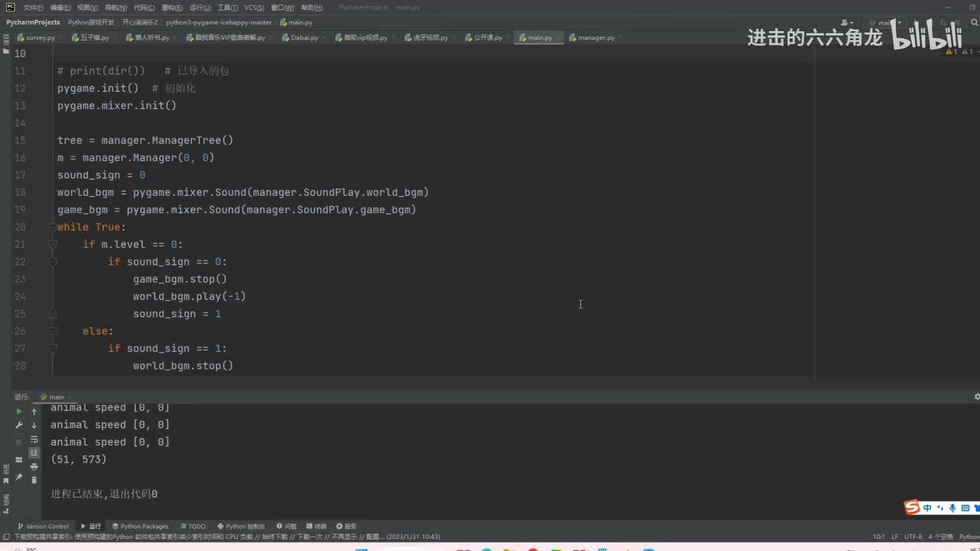Open the 重构(R) menu
This screenshot has width=980, height=551.
tap(171, 8)
